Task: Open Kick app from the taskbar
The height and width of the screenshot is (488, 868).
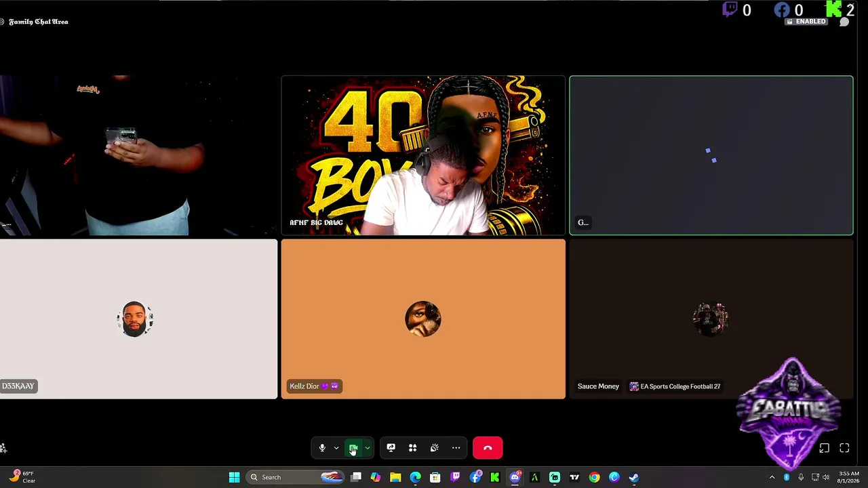Action: [x=495, y=477]
